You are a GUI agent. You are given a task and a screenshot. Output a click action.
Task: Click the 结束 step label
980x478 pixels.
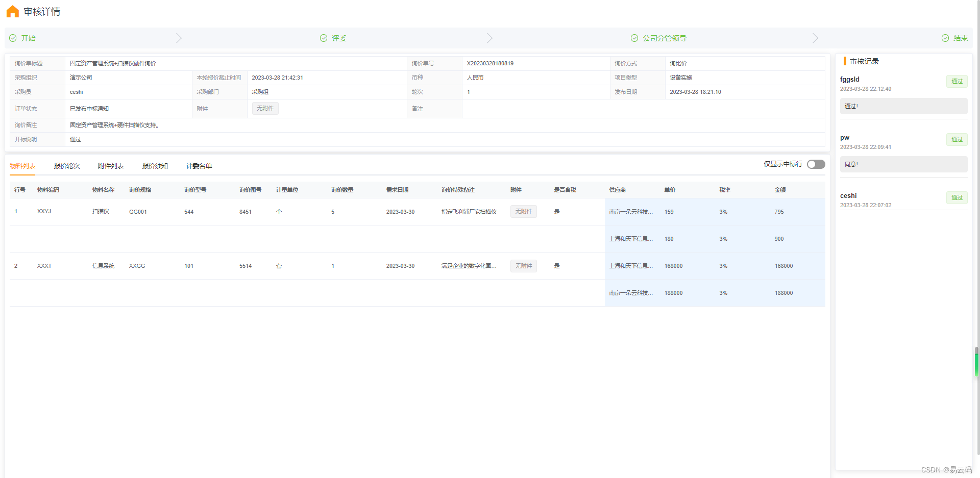coord(961,38)
